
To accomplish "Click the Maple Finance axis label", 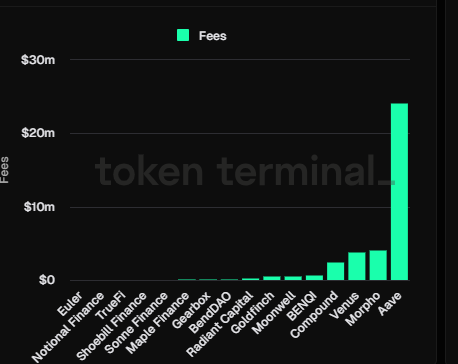I will pos(158,323).
